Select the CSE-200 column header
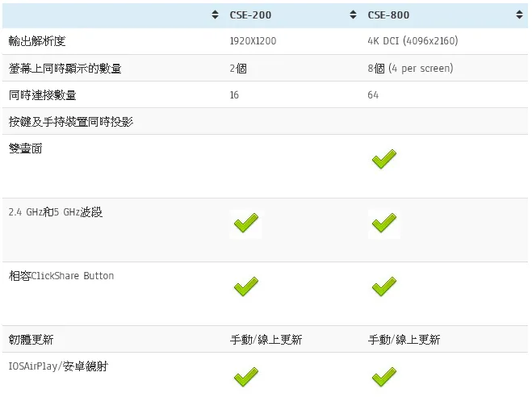The width and height of the screenshot is (532, 414). pyautogui.click(x=250, y=15)
